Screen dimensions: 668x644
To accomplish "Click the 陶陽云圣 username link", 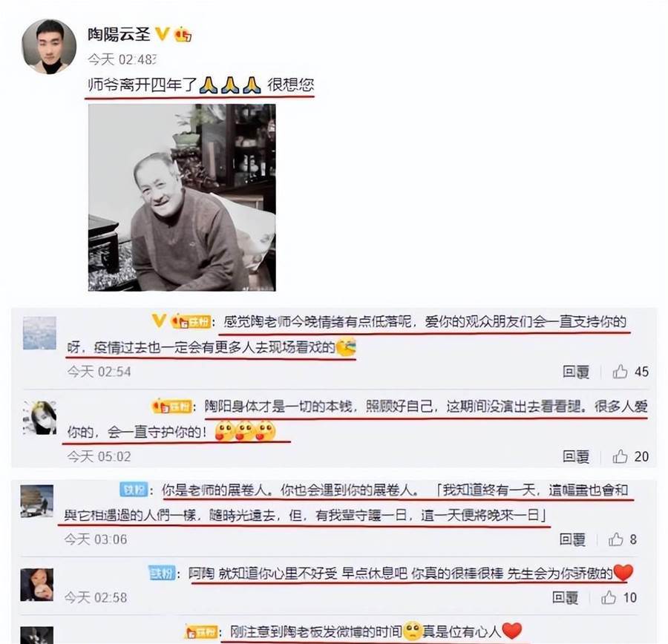I will tap(119, 34).
